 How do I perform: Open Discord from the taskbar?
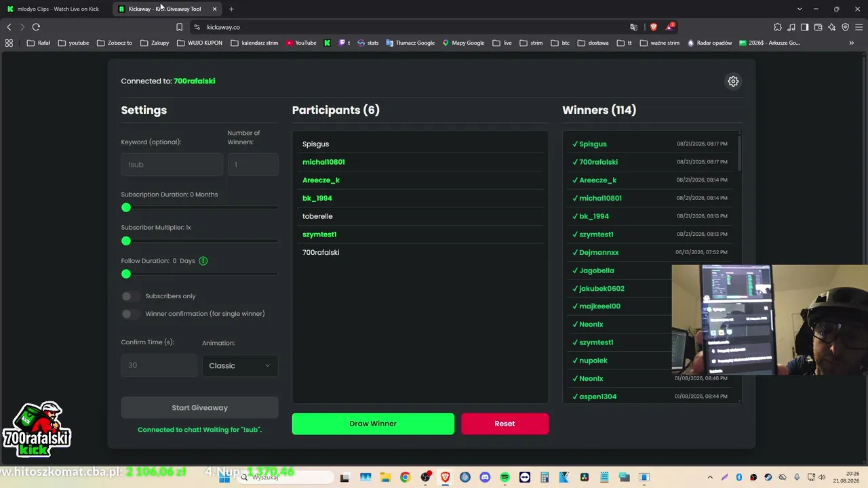(485, 477)
